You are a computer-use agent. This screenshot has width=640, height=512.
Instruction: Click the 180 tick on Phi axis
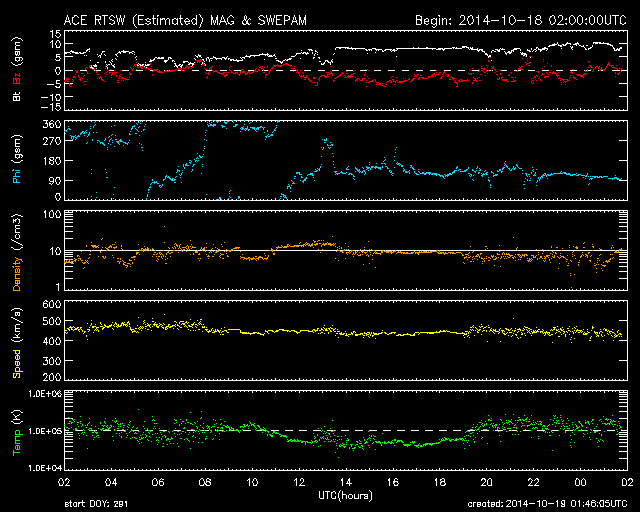[52, 161]
